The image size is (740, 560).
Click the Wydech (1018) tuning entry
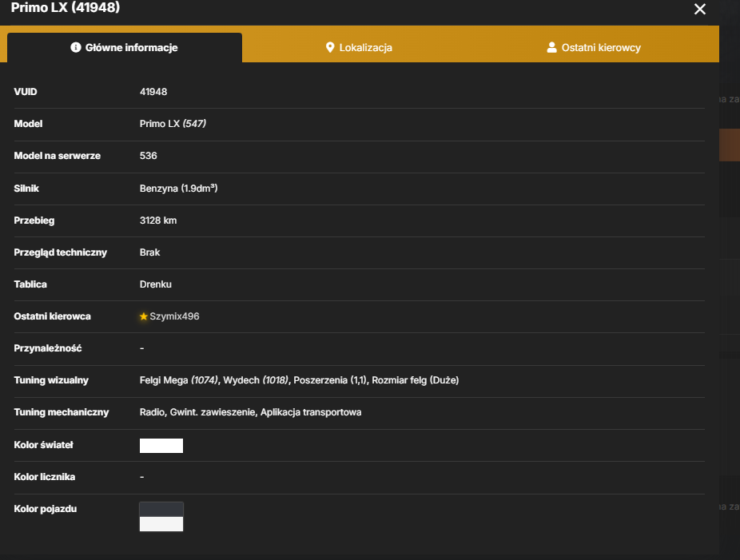coord(256,380)
